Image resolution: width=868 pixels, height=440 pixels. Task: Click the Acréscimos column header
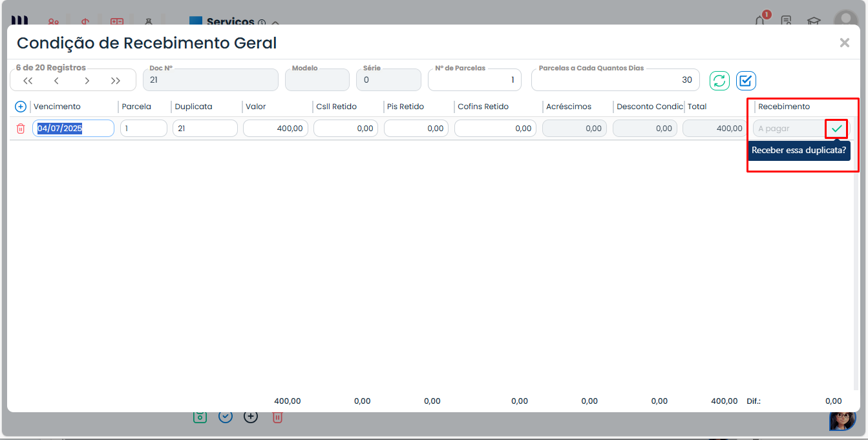[569, 107]
